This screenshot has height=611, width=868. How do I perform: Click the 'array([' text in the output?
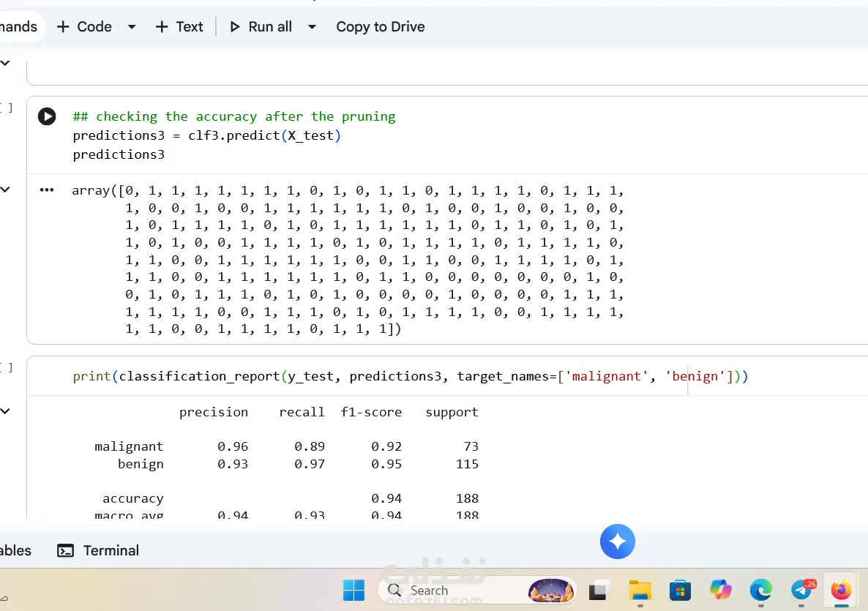[99, 191]
